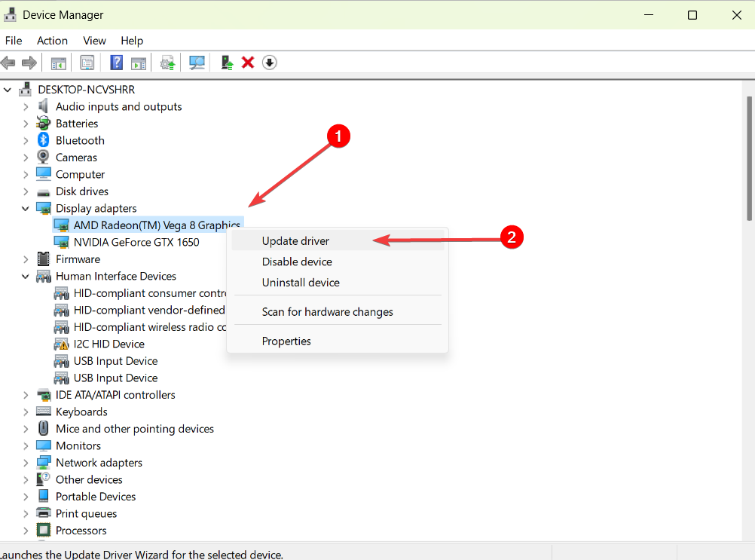Choose Update driver from context menu
The width and height of the screenshot is (755, 560).
coord(338,240)
